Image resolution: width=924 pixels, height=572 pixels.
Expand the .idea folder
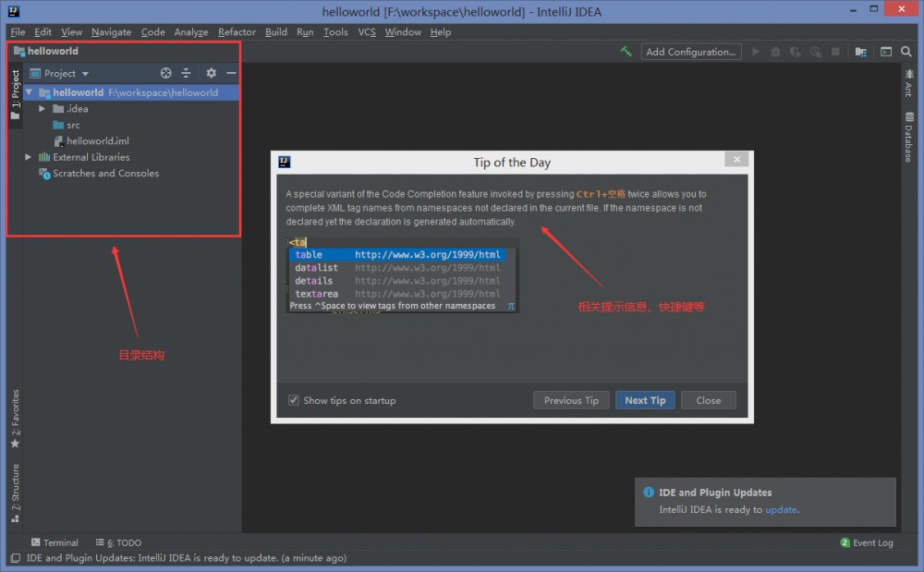(41, 108)
